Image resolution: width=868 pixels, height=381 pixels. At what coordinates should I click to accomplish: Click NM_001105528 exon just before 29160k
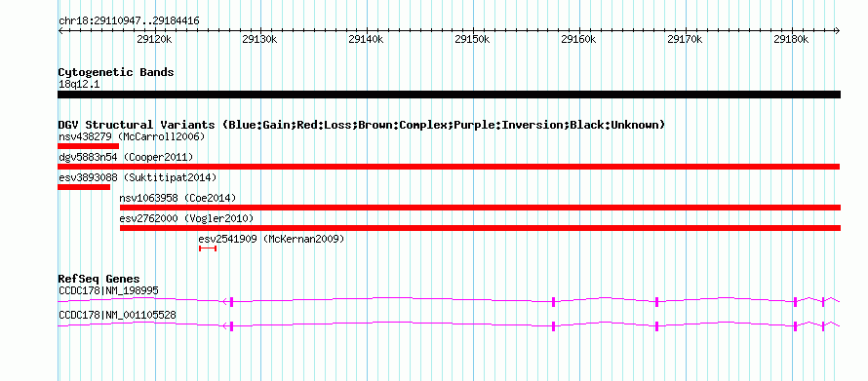[x=553, y=325]
